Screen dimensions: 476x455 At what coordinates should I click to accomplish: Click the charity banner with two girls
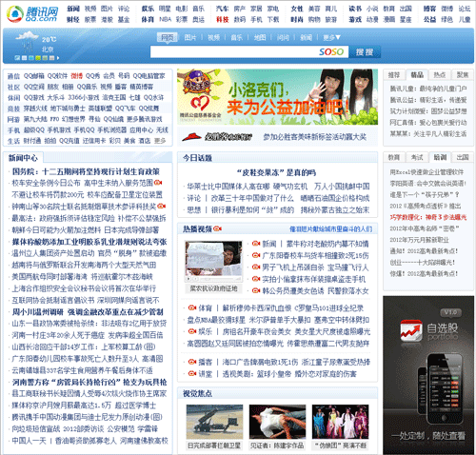coord(277,97)
